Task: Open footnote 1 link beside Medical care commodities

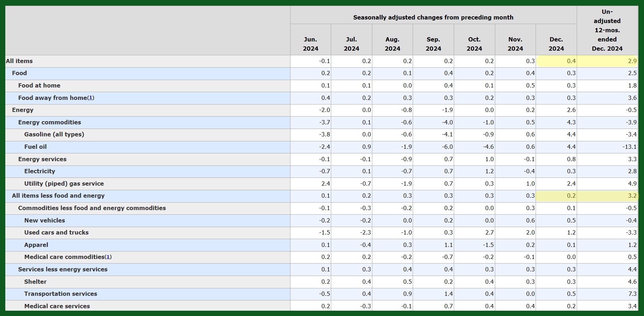Action: [x=108, y=257]
